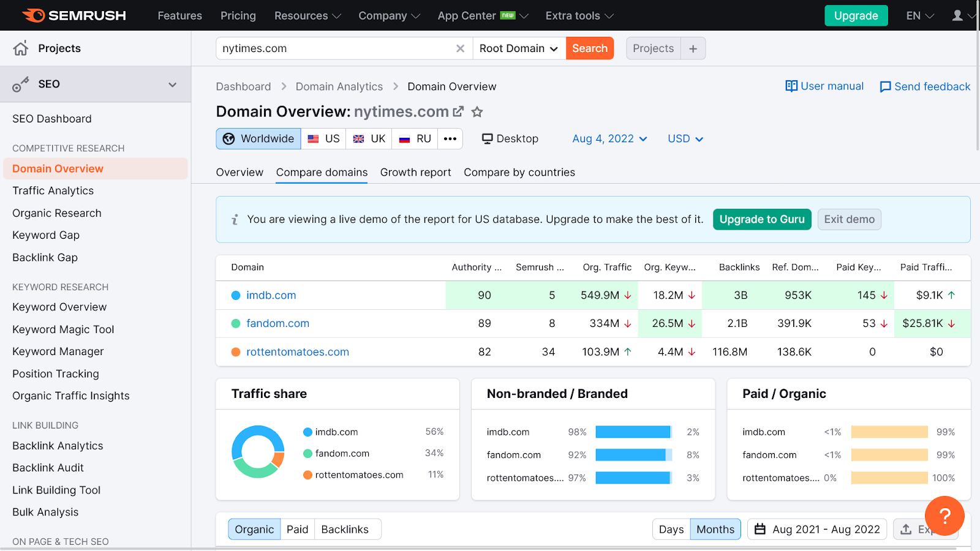Click the Projects button beside Search
Screen dimensions: 980x551
[x=653, y=48]
